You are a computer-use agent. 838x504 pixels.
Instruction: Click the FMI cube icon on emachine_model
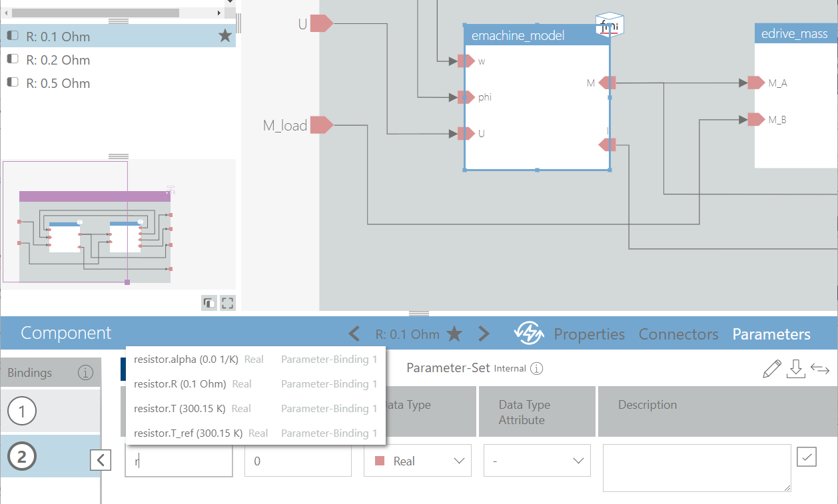[610, 25]
